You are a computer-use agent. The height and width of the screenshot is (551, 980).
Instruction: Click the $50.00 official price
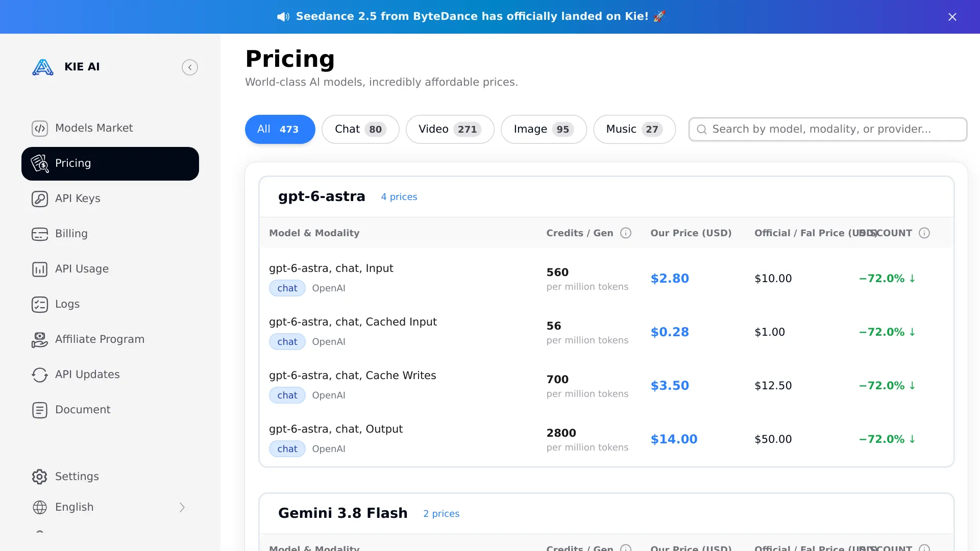click(x=773, y=439)
